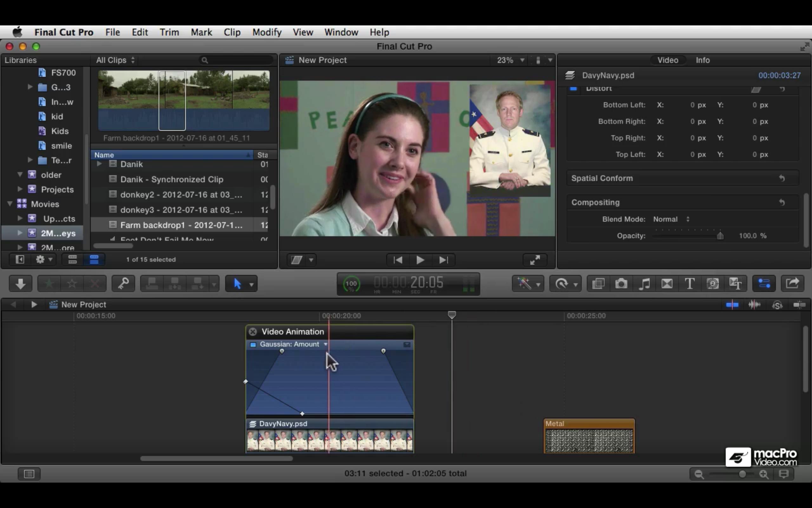Image resolution: width=812 pixels, height=508 pixels.
Task: Expand the Projects event triangle
Action: (20, 189)
